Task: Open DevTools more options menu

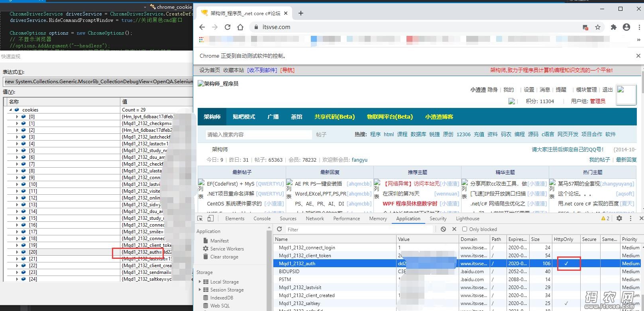Action: [x=630, y=218]
